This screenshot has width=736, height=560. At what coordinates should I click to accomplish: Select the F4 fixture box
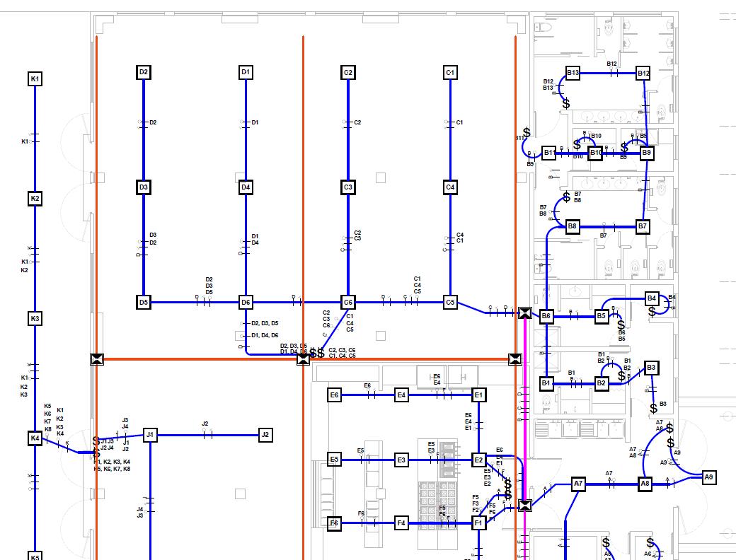tap(401, 523)
